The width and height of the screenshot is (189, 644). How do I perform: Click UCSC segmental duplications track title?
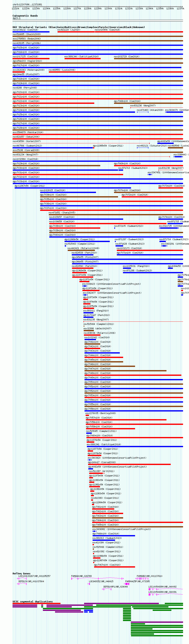(33, 602)
